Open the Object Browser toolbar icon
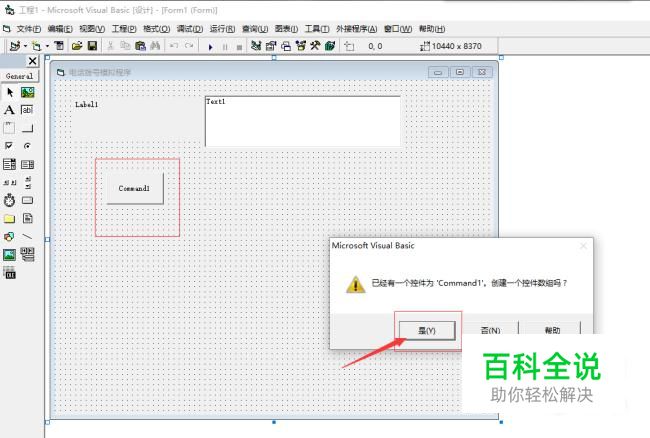This screenshot has height=438, width=650. 301,46
